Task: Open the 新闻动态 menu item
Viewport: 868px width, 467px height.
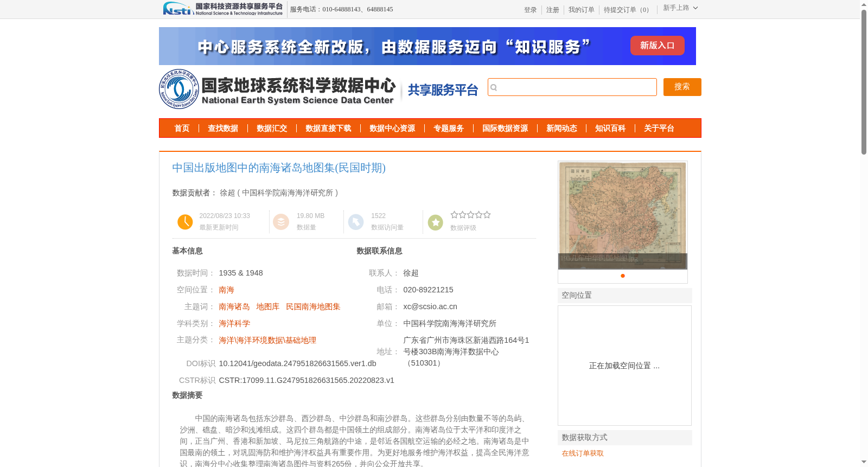Action: [561, 129]
